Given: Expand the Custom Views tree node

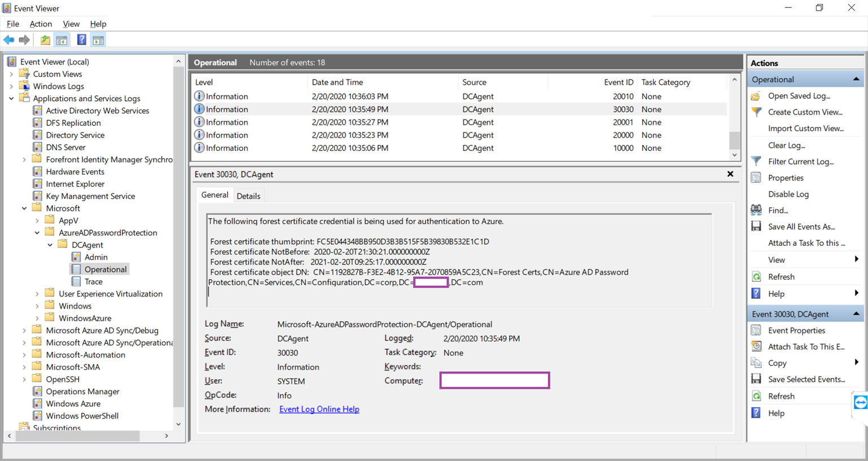Looking at the screenshot, I should (x=11, y=74).
